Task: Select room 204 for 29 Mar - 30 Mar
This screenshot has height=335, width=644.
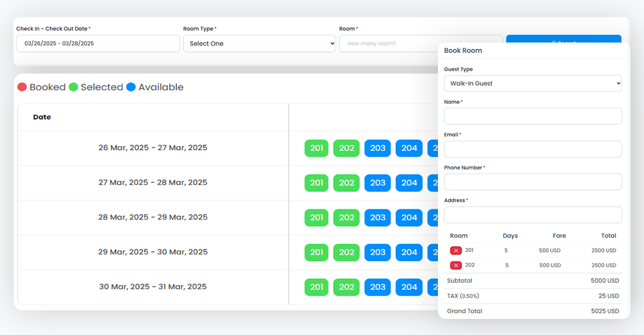Action: click(x=409, y=253)
